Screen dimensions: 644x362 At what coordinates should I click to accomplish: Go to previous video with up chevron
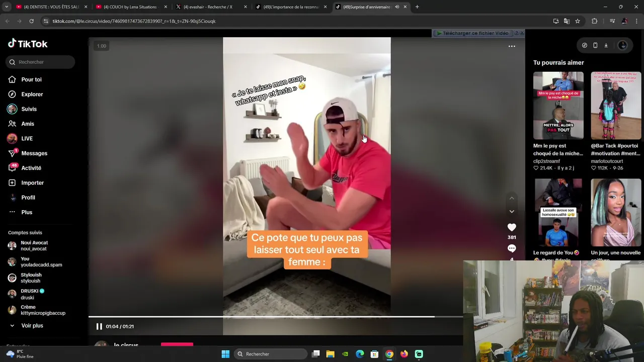coord(512,198)
